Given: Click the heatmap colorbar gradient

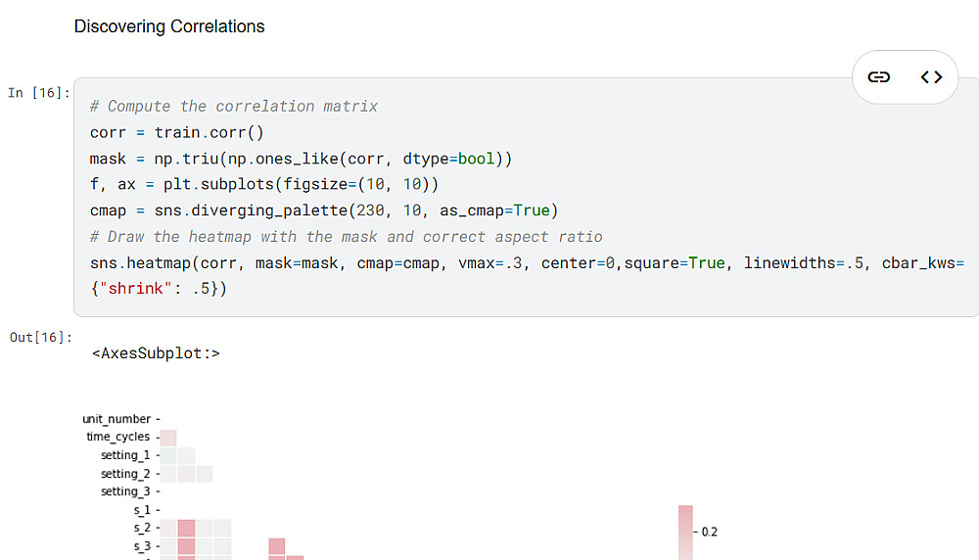Looking at the screenshot, I should pyautogui.click(x=685, y=532).
